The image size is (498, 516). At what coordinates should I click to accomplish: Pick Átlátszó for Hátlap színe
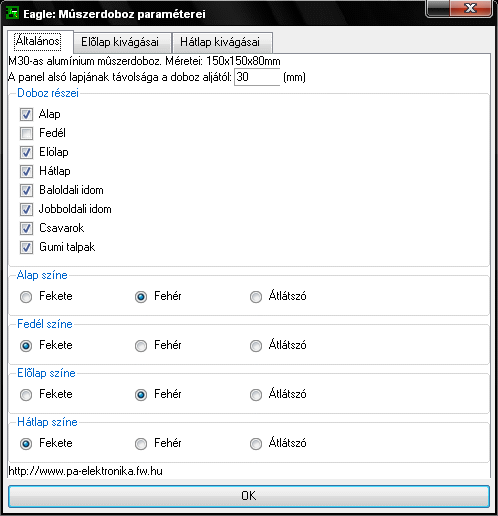point(256,444)
